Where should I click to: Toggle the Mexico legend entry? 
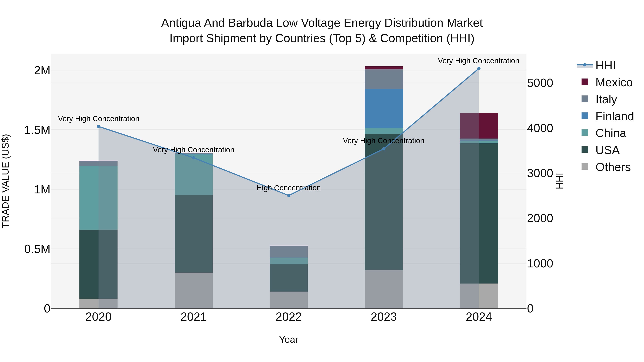coord(607,82)
